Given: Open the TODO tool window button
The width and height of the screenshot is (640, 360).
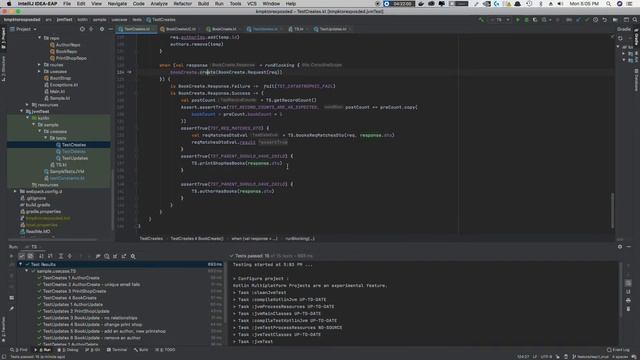Looking at the screenshot, I should [x=165, y=350].
